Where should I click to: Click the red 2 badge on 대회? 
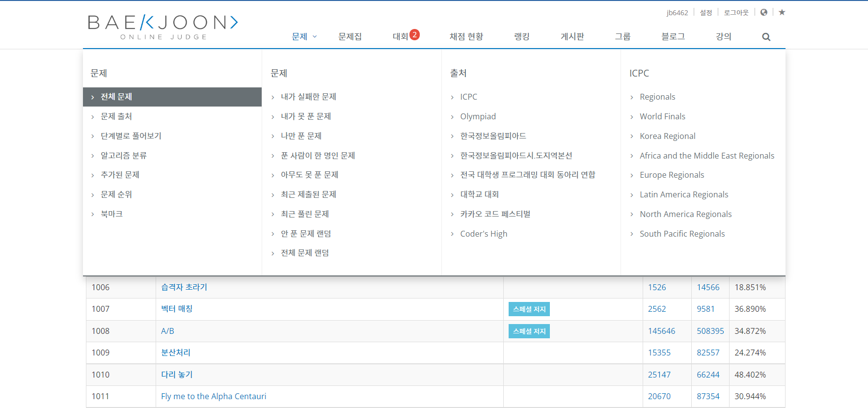click(414, 34)
